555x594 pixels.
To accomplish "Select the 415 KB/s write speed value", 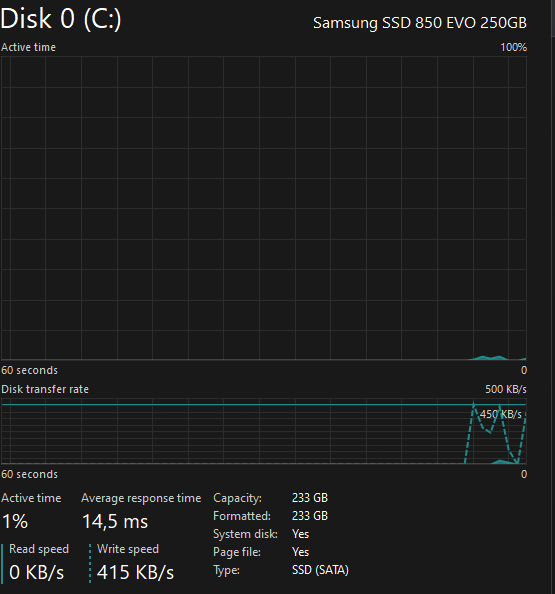I will click(x=135, y=572).
